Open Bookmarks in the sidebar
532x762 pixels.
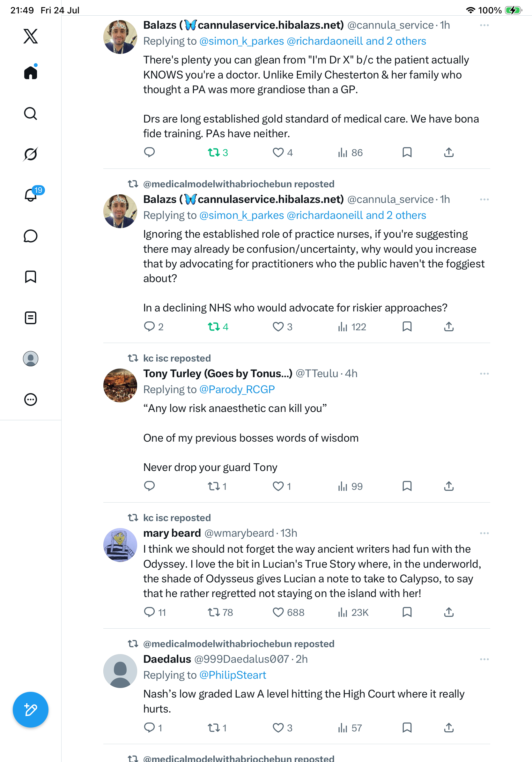click(31, 277)
